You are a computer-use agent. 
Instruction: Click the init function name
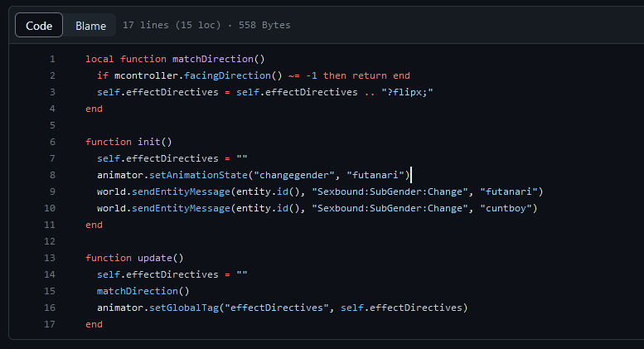click(x=148, y=142)
